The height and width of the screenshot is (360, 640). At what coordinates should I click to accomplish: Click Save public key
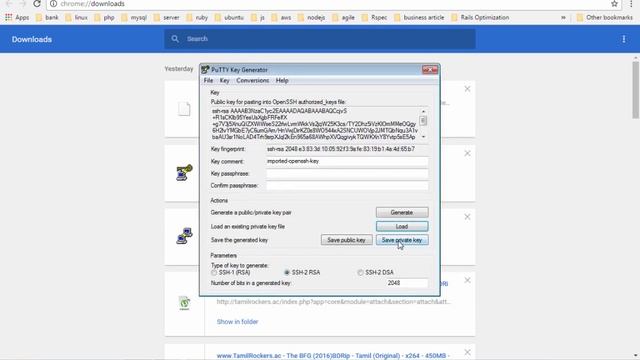[x=346, y=240]
